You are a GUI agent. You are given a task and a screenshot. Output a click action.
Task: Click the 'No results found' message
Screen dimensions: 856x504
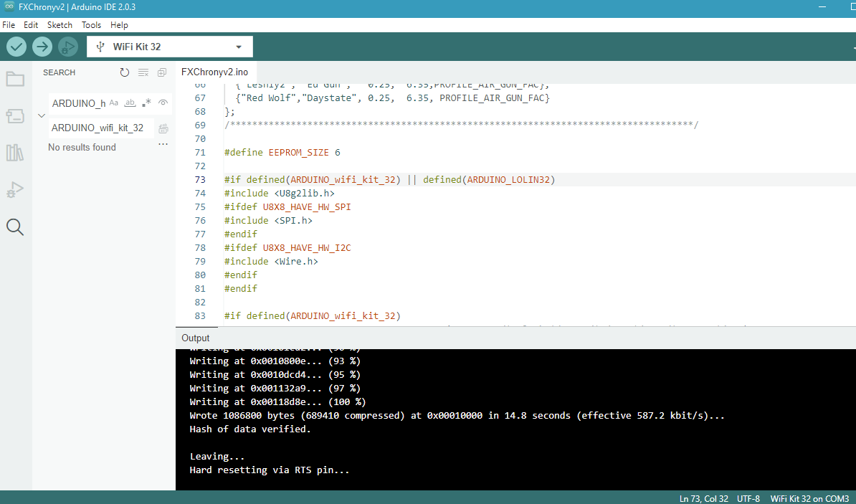click(82, 147)
